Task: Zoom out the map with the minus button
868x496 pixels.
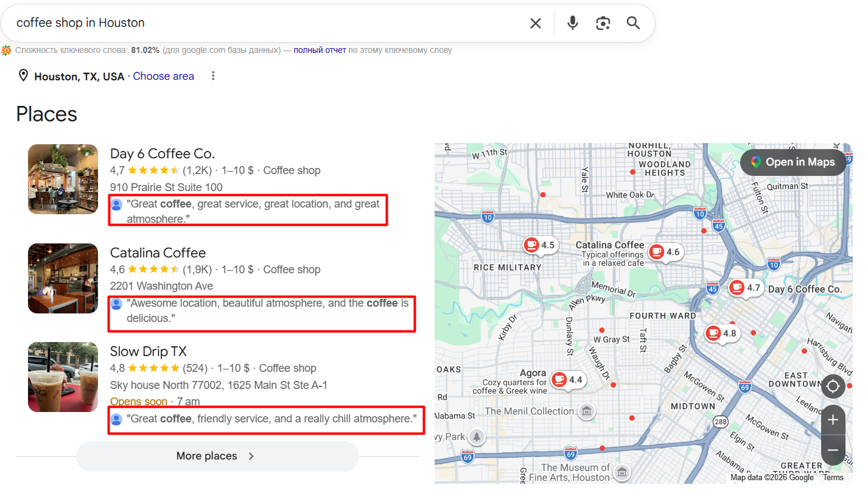Action: pyautogui.click(x=833, y=450)
